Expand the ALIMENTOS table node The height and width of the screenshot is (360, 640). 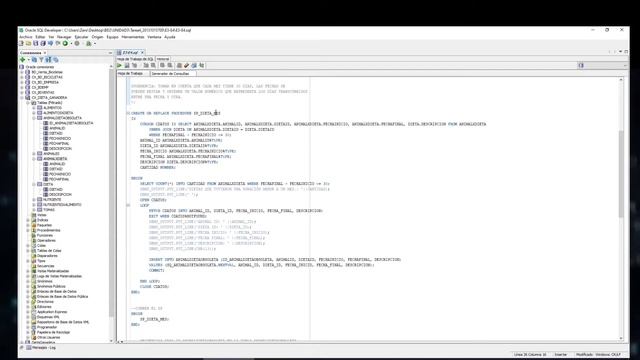tap(34, 108)
